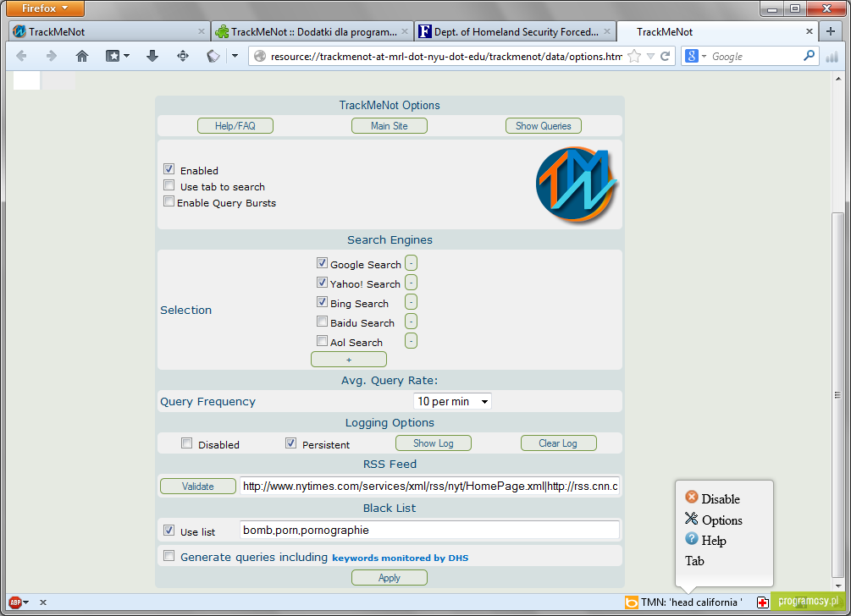Image resolution: width=851 pixels, height=616 pixels.
Task: Select Help in the TMN popup menu
Action: [x=705, y=540]
